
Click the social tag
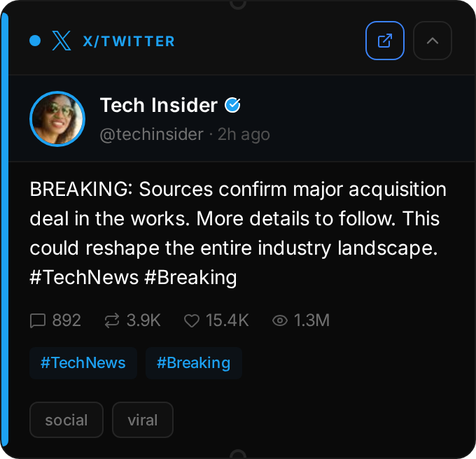pyautogui.click(x=66, y=421)
